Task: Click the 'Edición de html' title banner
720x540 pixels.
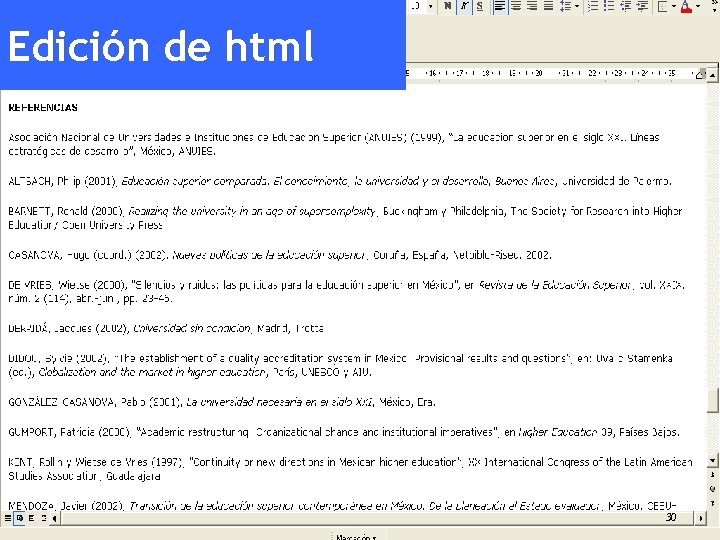Action: point(203,45)
